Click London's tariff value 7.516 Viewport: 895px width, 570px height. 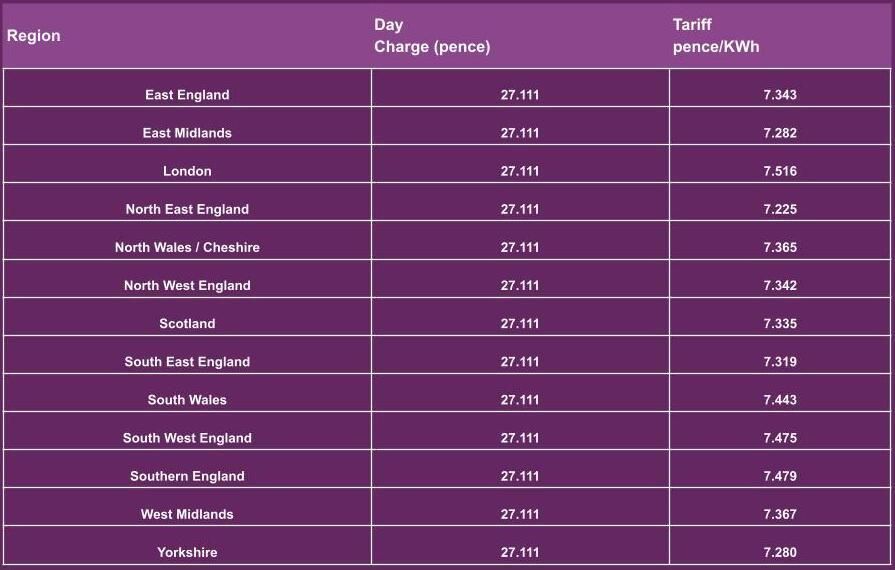(780, 171)
